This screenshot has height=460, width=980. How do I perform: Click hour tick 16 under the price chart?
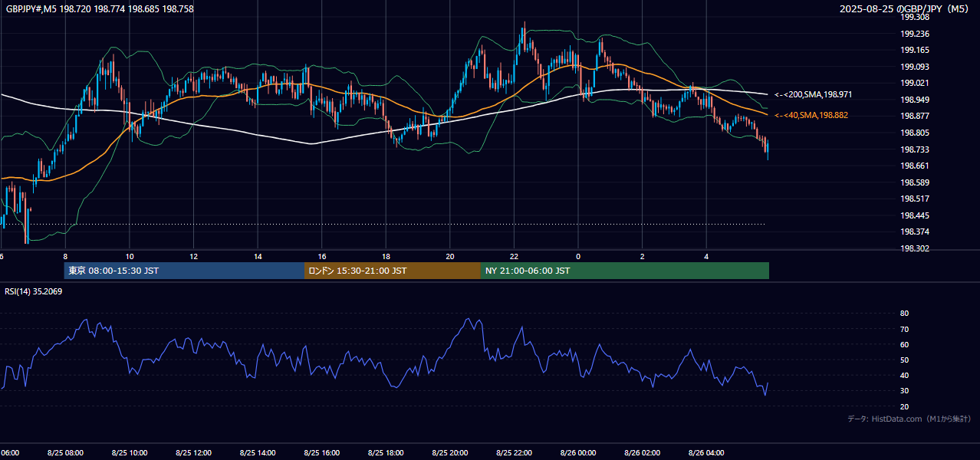(322, 257)
